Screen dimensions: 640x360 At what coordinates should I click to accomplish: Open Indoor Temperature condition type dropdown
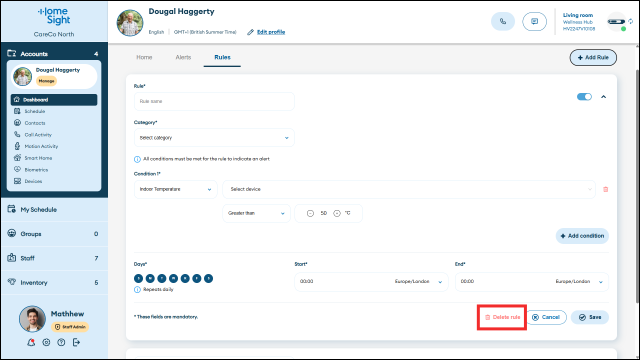click(x=176, y=189)
